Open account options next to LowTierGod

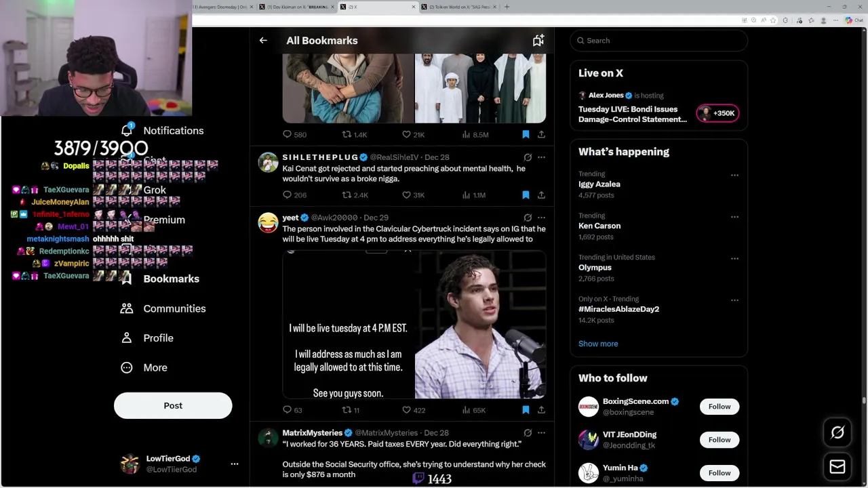[235, 464]
